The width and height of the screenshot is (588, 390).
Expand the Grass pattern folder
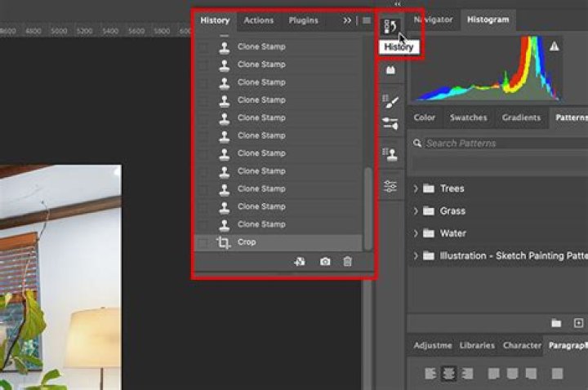point(416,211)
